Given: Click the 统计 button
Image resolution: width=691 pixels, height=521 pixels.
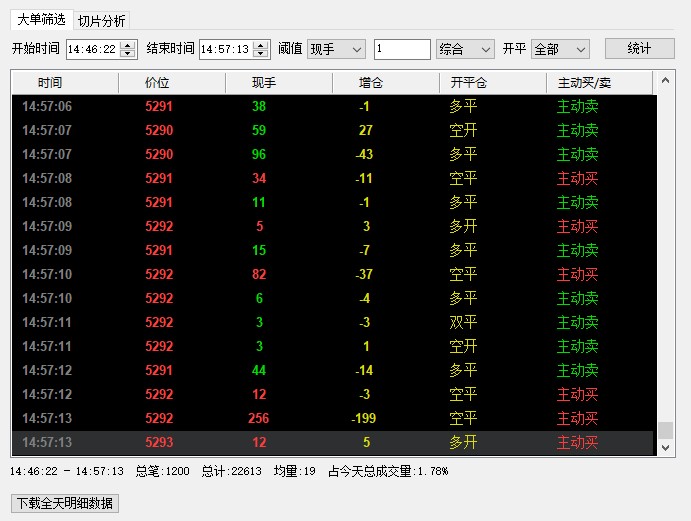Looking at the screenshot, I should pyautogui.click(x=639, y=49).
